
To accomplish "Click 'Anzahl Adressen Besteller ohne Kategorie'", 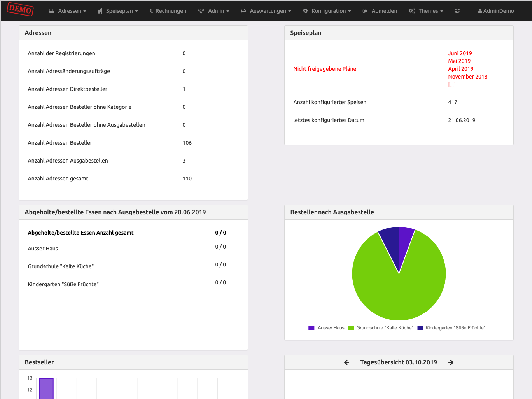I will coord(80,107).
